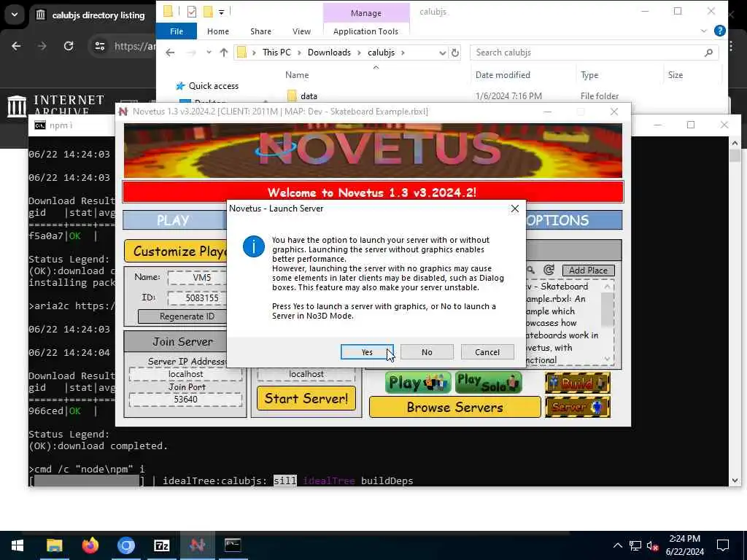This screenshot has height=560, width=747.
Task: Open the OPTIONS tab in Novetus
Action: pos(573,220)
